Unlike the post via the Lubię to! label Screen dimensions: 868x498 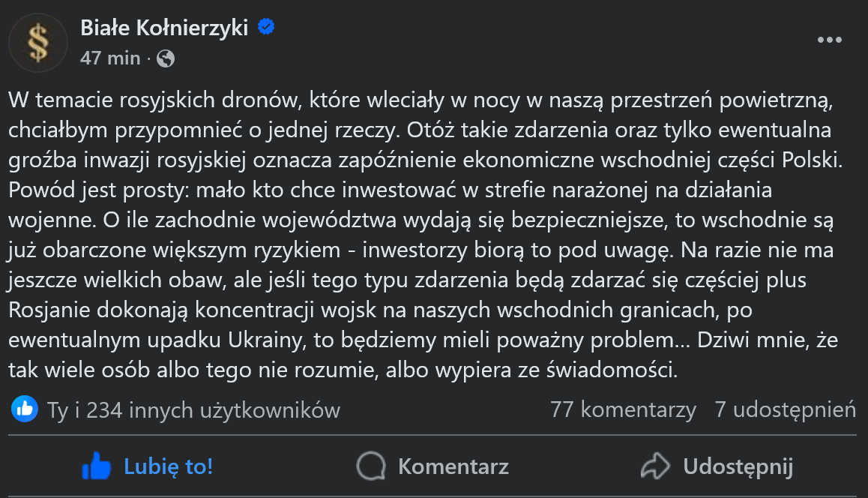(x=169, y=466)
